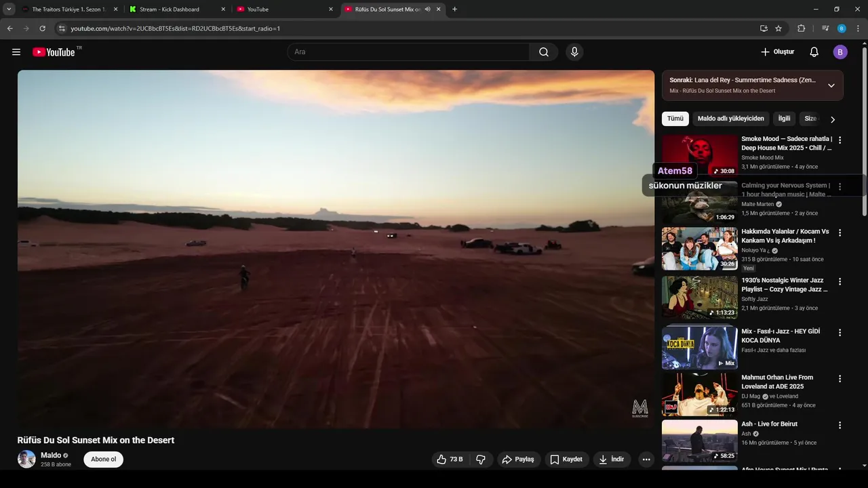Switch to Stream - Kick Dashboard tab
Viewport: 868px width, 488px height.
(177, 9)
